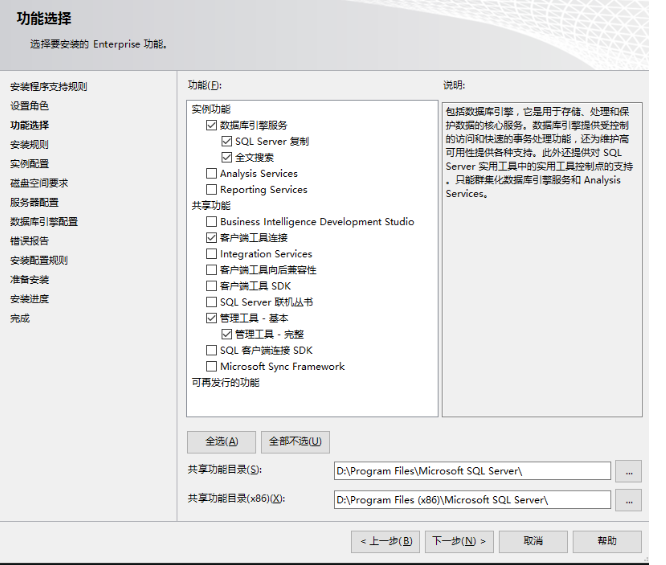Go back with 上一步(B) button
Viewport: 666px width, 565px height.
tap(385, 541)
